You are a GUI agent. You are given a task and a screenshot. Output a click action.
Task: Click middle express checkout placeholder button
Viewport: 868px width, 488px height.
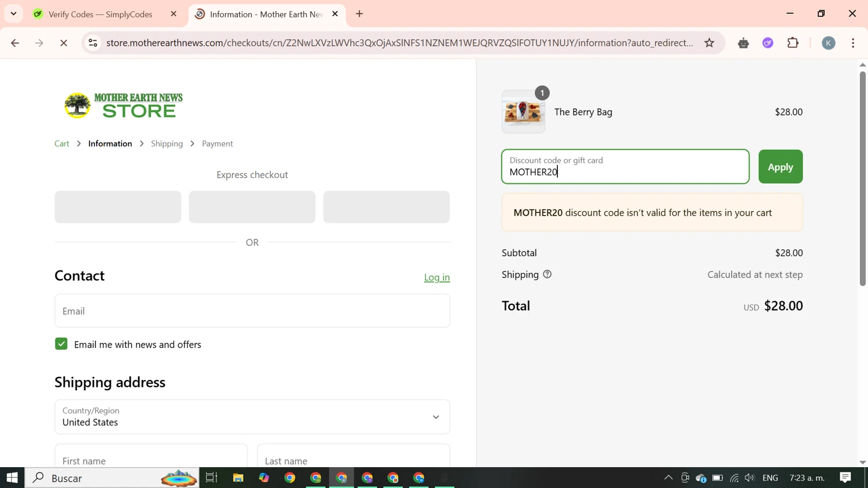(252, 207)
